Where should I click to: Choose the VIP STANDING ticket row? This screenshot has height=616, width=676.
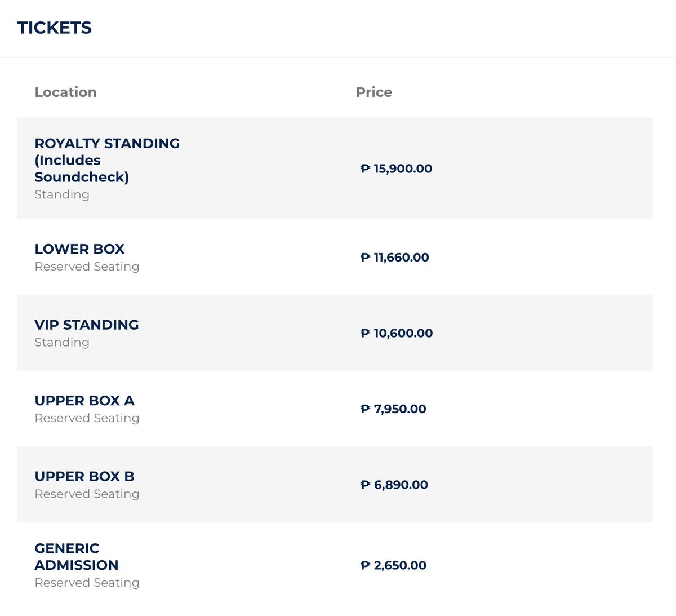[x=335, y=333]
